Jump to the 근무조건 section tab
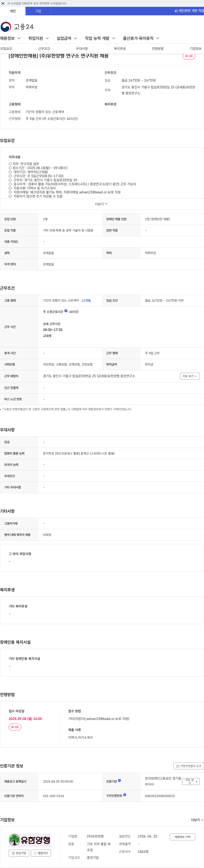The height and width of the screenshot is (868, 204). [44, 49]
